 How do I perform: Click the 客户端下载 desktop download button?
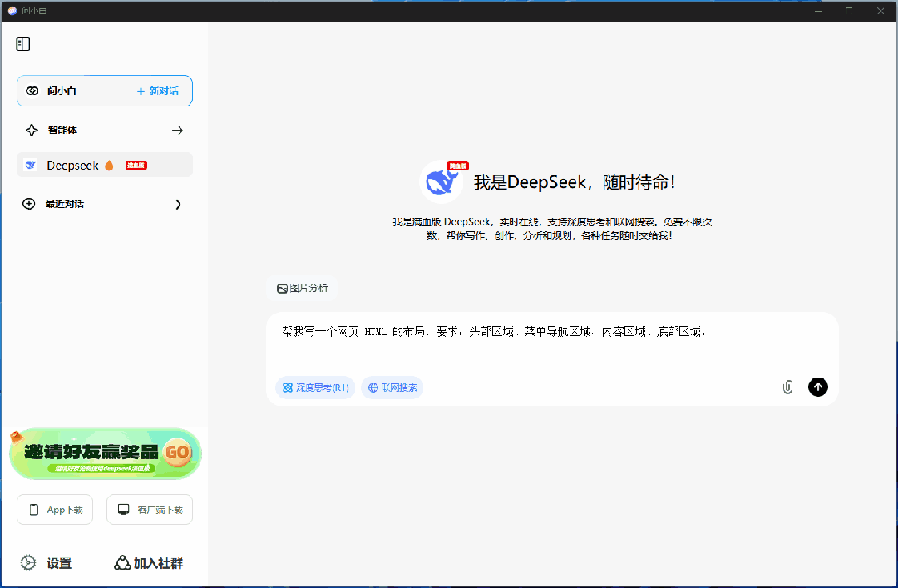tap(150, 510)
